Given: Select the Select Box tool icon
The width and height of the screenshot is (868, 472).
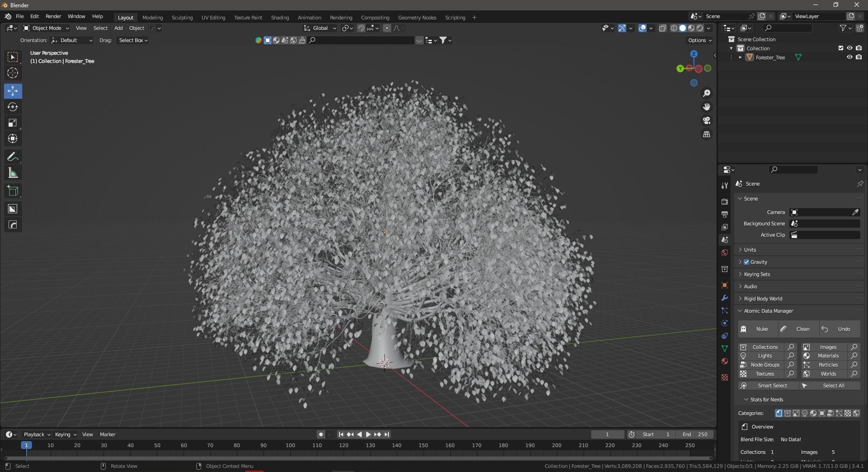Looking at the screenshot, I should (x=13, y=57).
